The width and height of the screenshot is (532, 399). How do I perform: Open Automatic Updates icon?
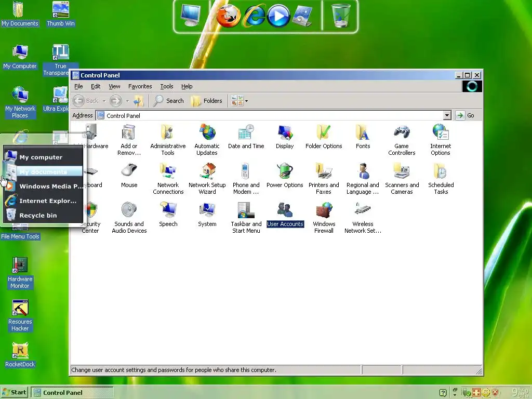(207, 140)
